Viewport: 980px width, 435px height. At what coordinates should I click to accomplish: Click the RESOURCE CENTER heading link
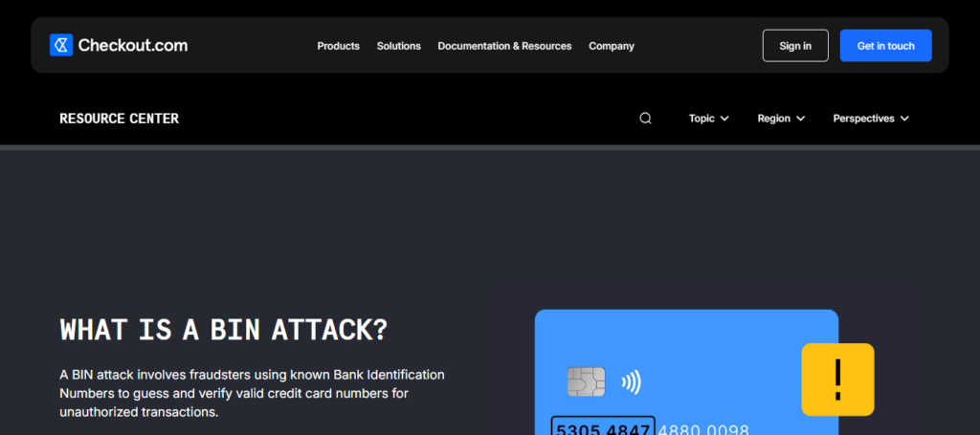coord(120,118)
